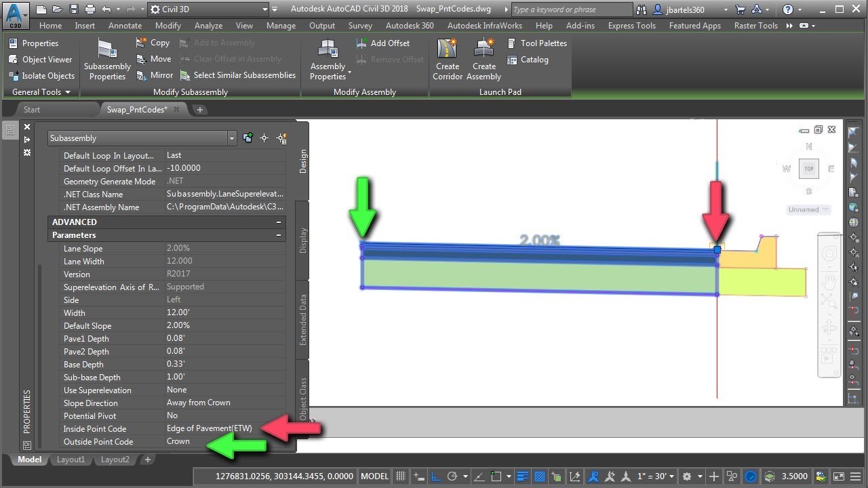
Task: Toggle Ortho mode in status bar
Action: [436, 476]
